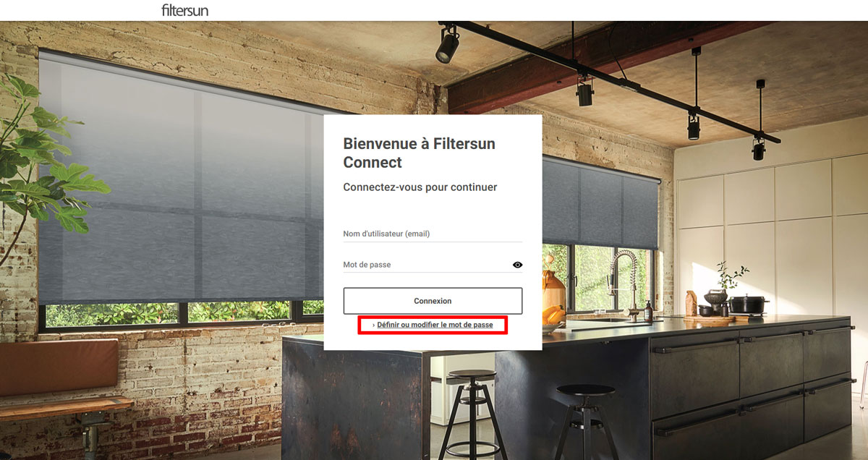Click the kitchen faucet in the background
The image size is (868, 460).
pos(624,282)
